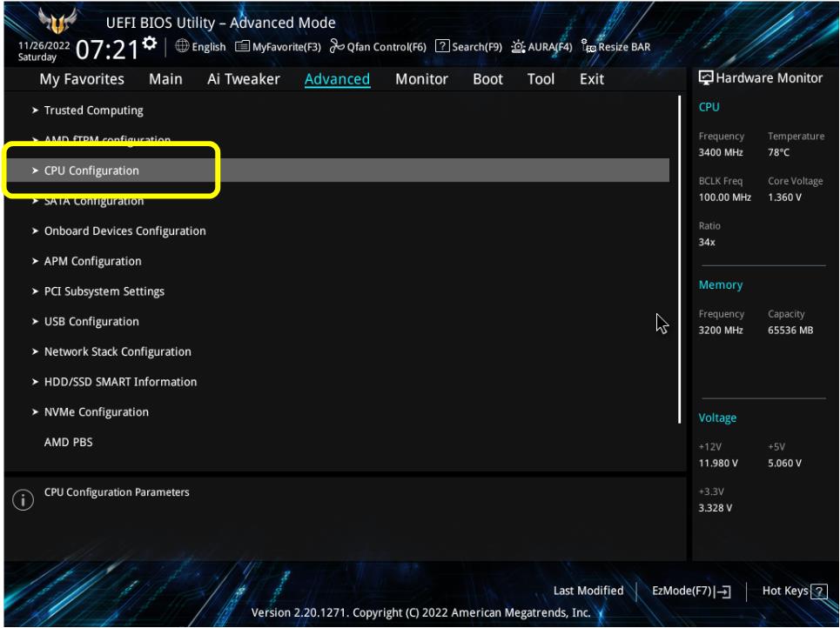This screenshot has height=628, width=840.
Task: Expand Network Stack Configuration arrow
Action: [x=35, y=351]
